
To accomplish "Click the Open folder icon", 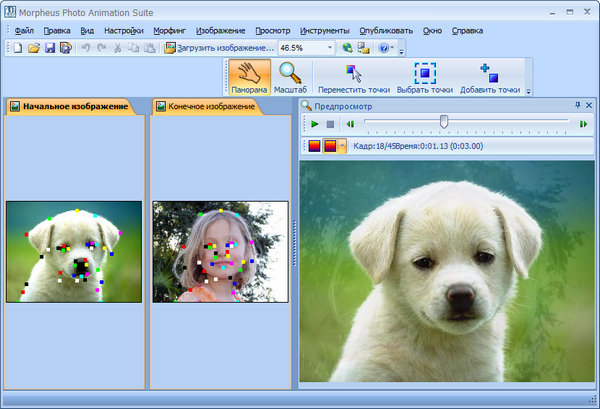I will tap(34, 48).
